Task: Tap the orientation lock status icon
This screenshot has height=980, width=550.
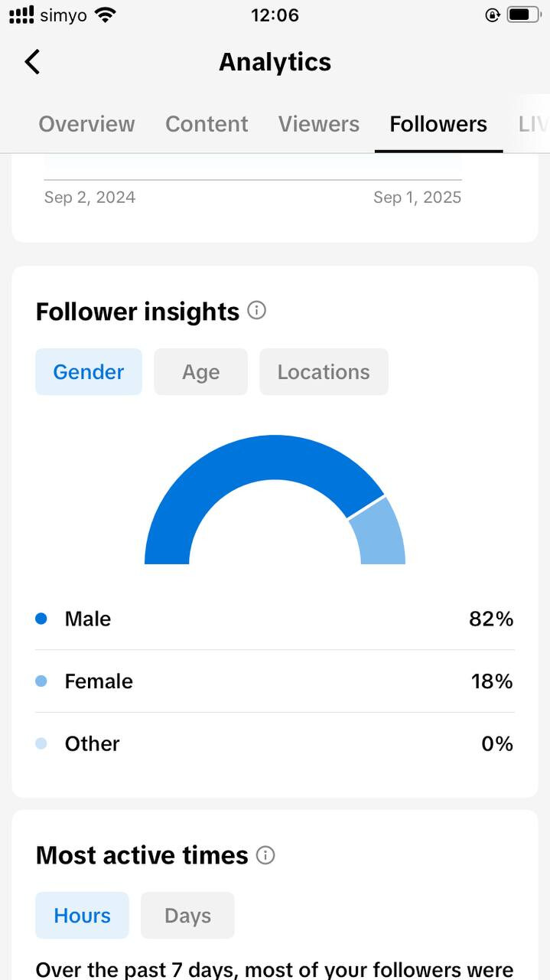Action: click(x=493, y=15)
